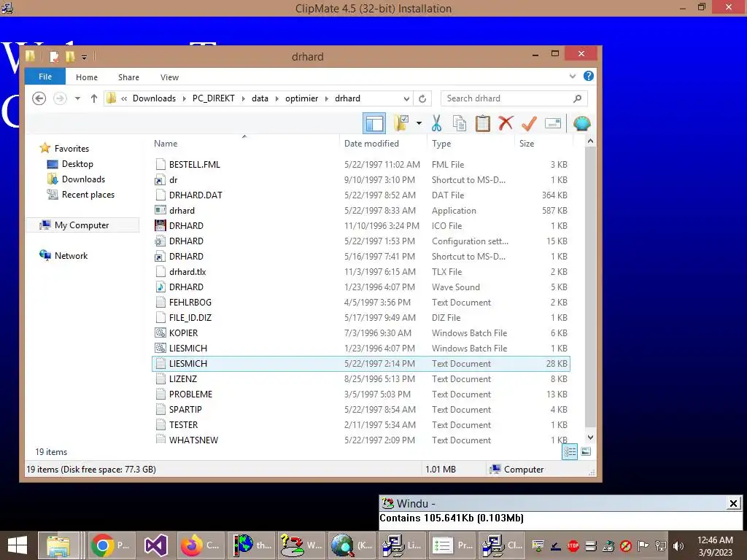The height and width of the screenshot is (560, 747).
Task: Open Visual Studio from the taskbar
Action: click(155, 545)
